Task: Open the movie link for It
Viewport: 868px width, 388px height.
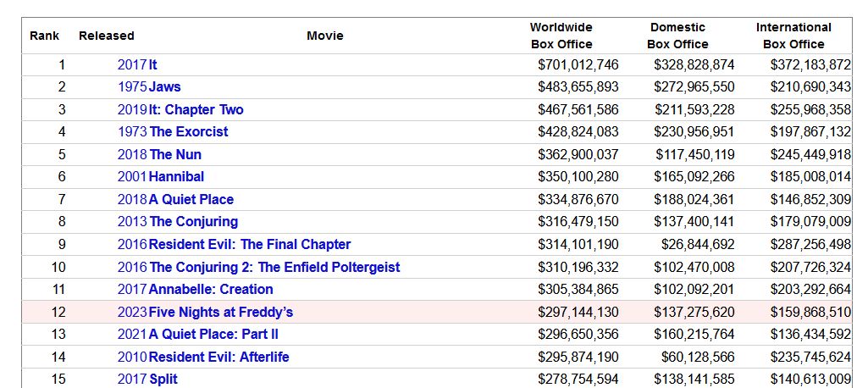Action: (x=153, y=64)
